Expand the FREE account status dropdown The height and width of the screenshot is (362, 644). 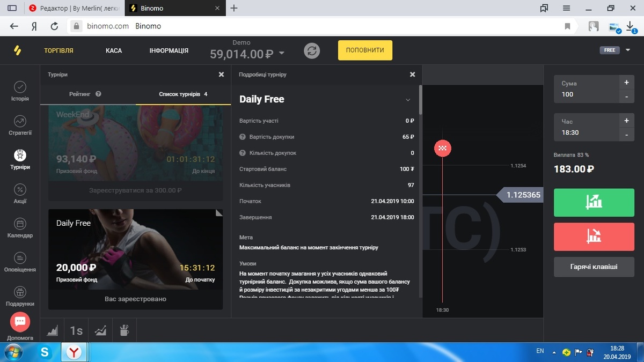tap(628, 50)
